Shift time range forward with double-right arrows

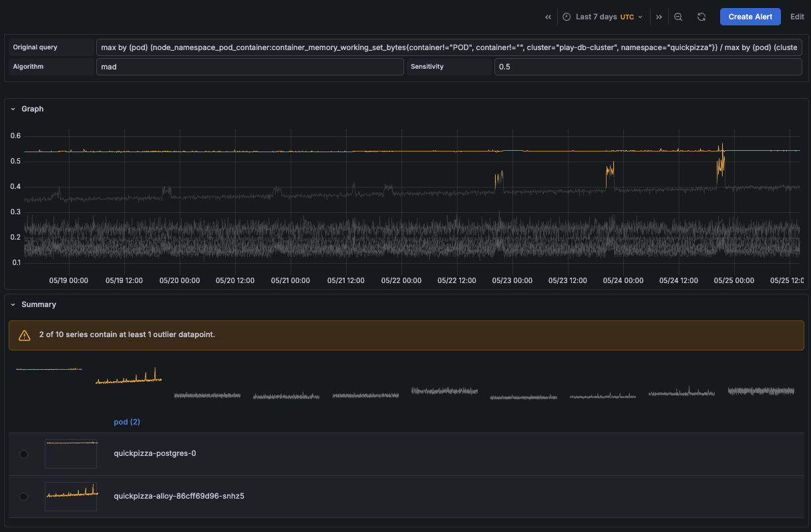coord(659,17)
